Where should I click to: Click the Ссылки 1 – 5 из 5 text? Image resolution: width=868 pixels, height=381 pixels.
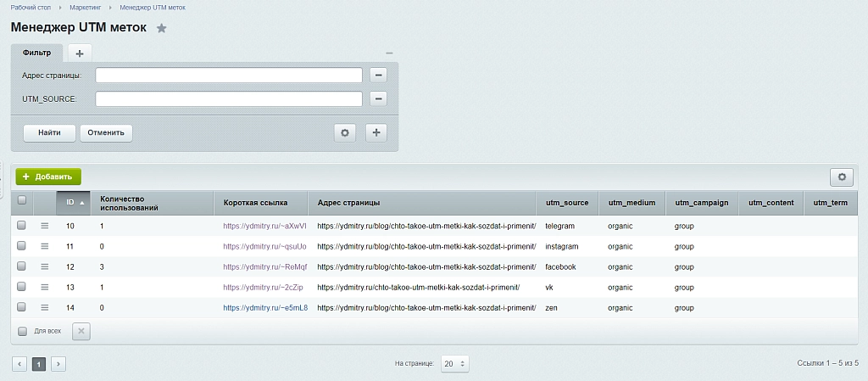click(827, 363)
